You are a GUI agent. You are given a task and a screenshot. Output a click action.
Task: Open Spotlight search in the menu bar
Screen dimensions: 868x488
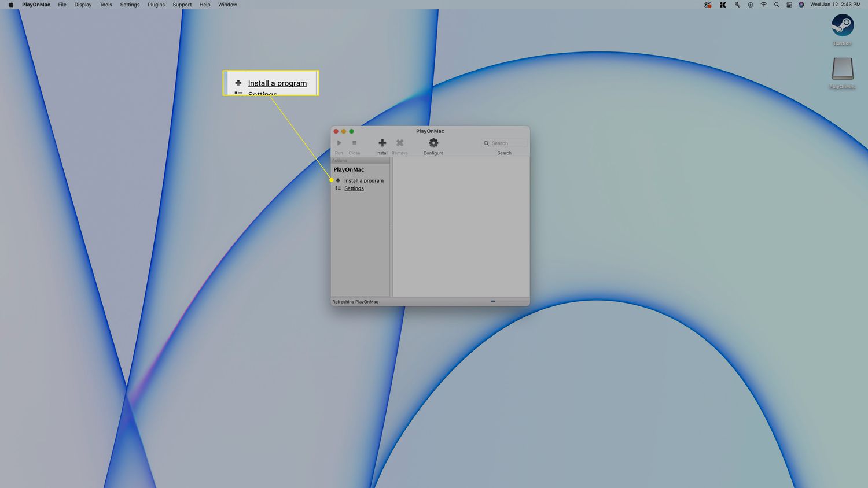[777, 5]
